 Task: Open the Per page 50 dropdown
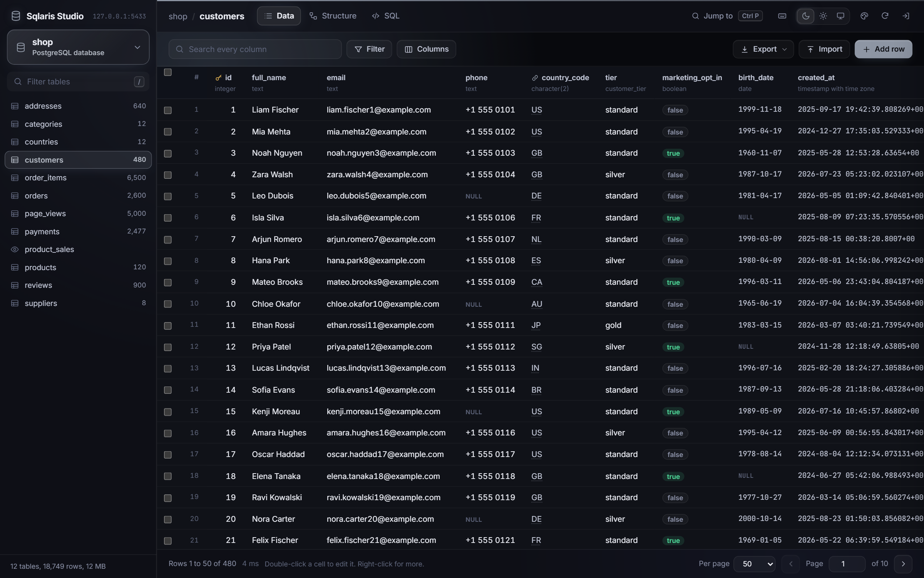point(754,564)
